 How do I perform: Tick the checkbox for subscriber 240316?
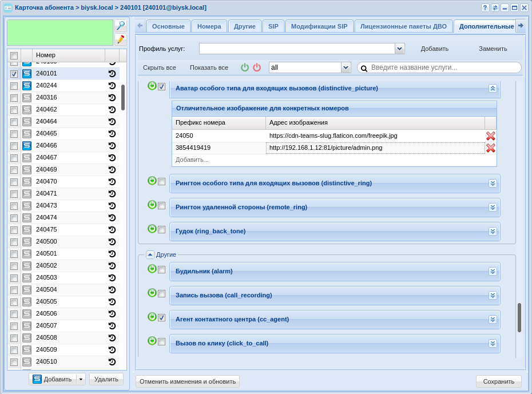[14, 98]
